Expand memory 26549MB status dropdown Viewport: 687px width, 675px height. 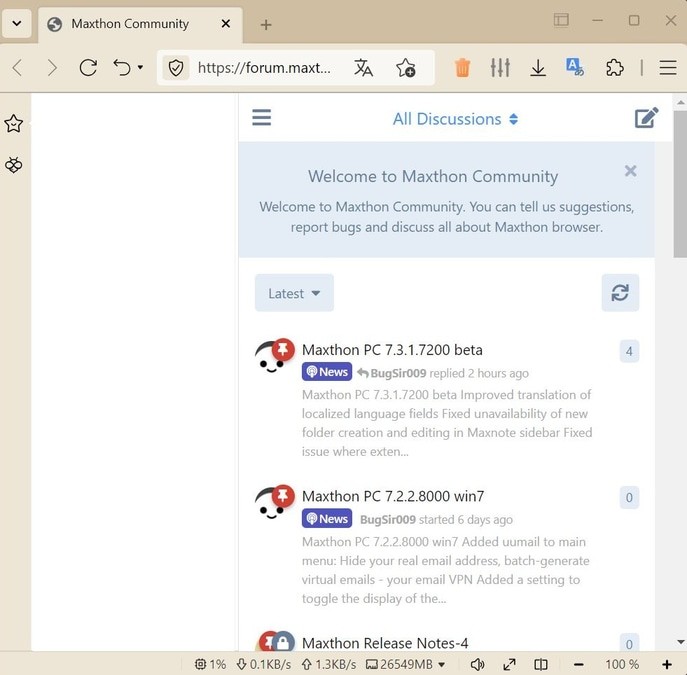(406, 664)
